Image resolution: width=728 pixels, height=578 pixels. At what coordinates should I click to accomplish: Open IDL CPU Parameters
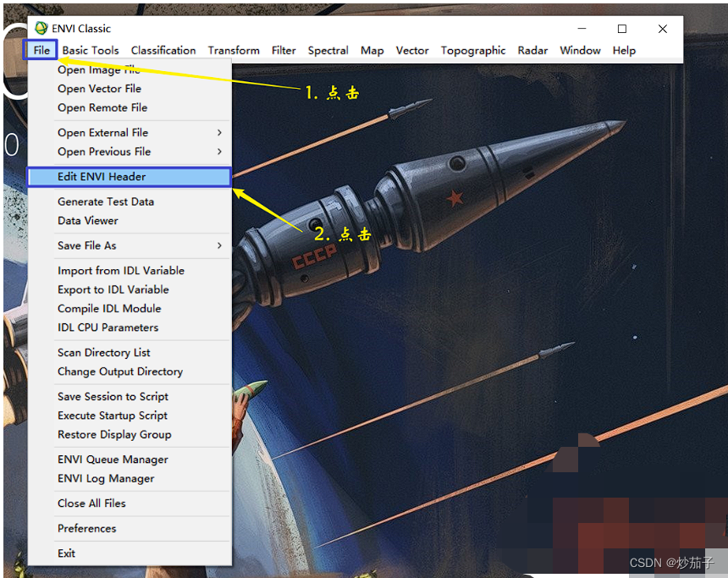129,328
